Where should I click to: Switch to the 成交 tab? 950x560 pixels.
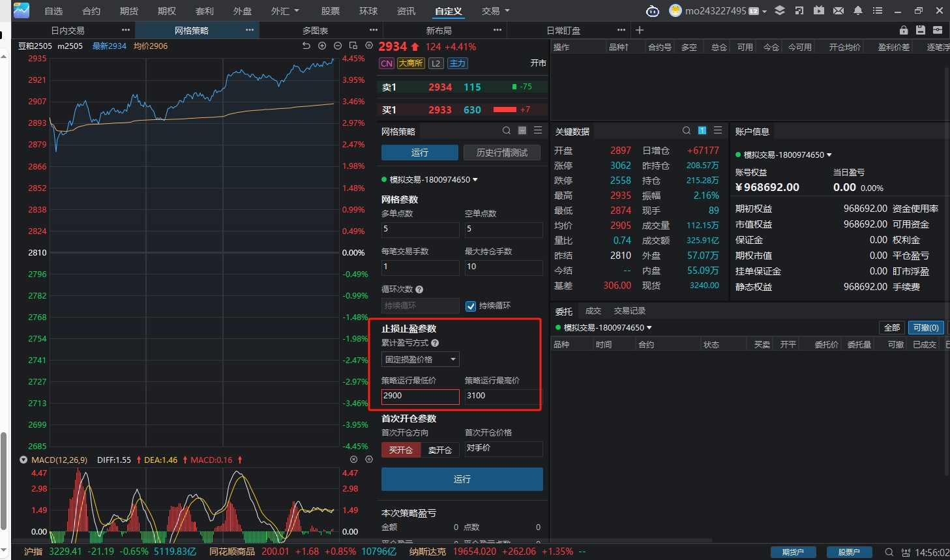coord(593,311)
